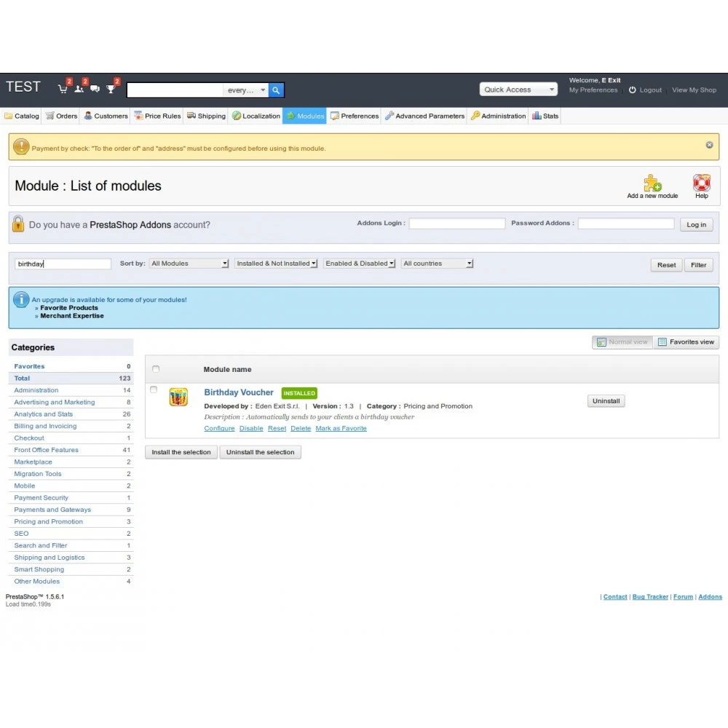Click the new customers icon in header
Viewport: 728px width, 728px height.
point(79,89)
